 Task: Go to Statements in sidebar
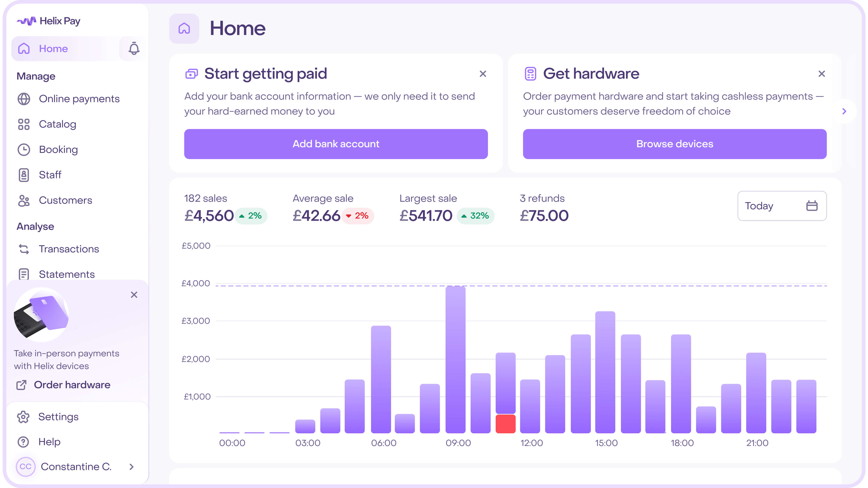coord(66,274)
